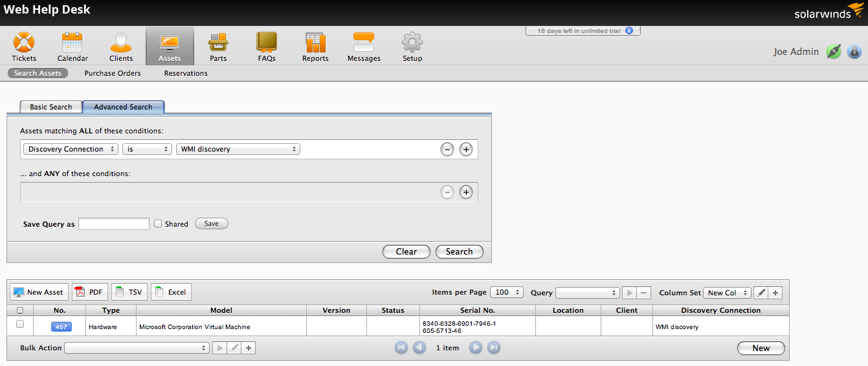
Task: Open the FAQs section
Action: pyautogui.click(x=267, y=47)
